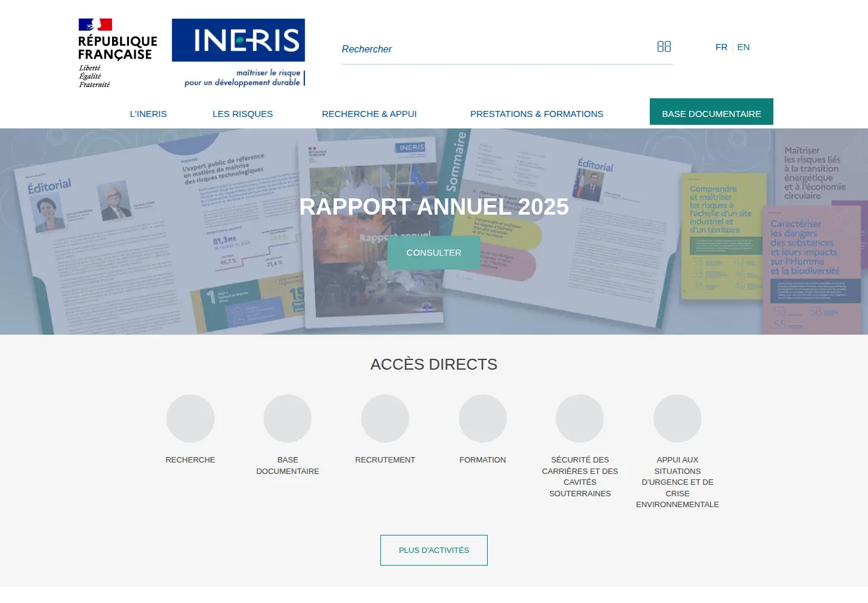
Task: Click the République Française logo
Action: point(118,53)
